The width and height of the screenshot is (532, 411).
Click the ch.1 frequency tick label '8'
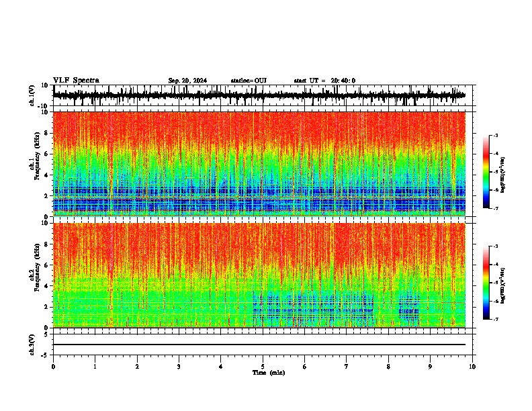pos(46,133)
